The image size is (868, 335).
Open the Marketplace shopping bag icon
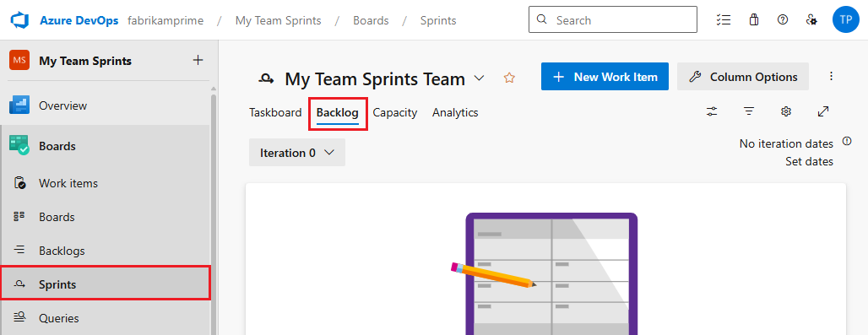point(753,20)
